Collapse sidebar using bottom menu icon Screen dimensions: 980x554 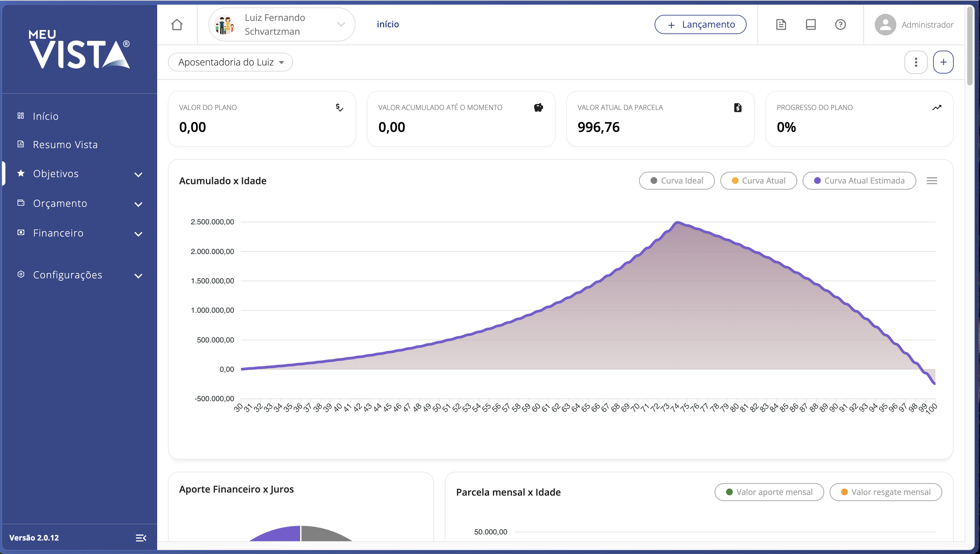141,538
